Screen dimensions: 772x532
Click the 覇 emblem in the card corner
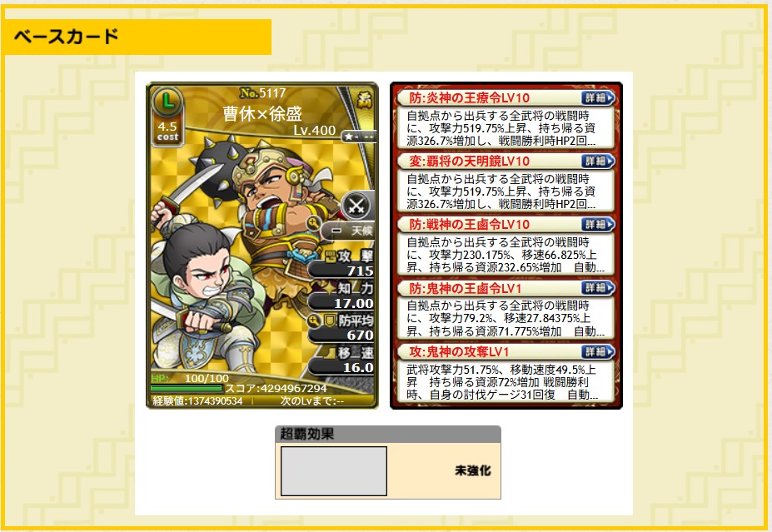click(x=364, y=100)
